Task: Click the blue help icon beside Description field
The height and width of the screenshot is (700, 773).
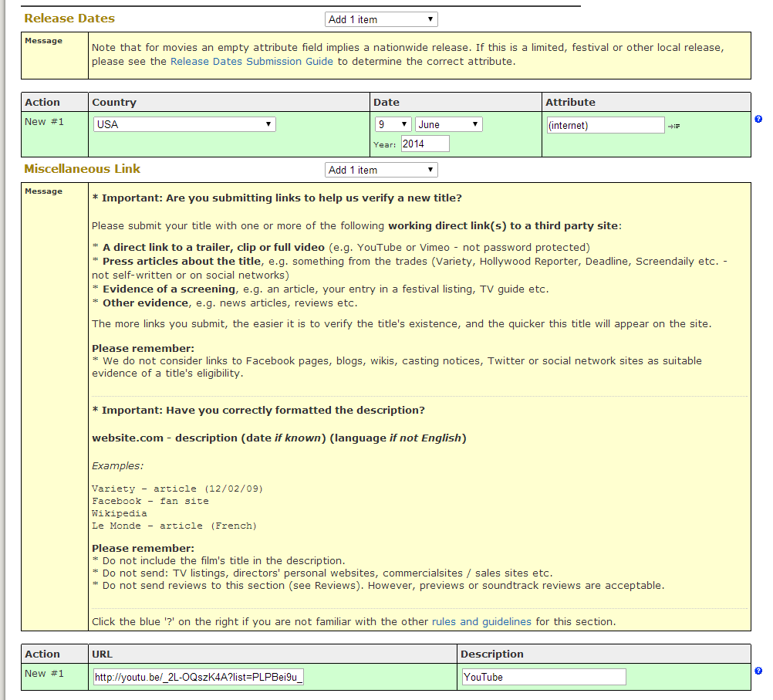Action: point(758,671)
